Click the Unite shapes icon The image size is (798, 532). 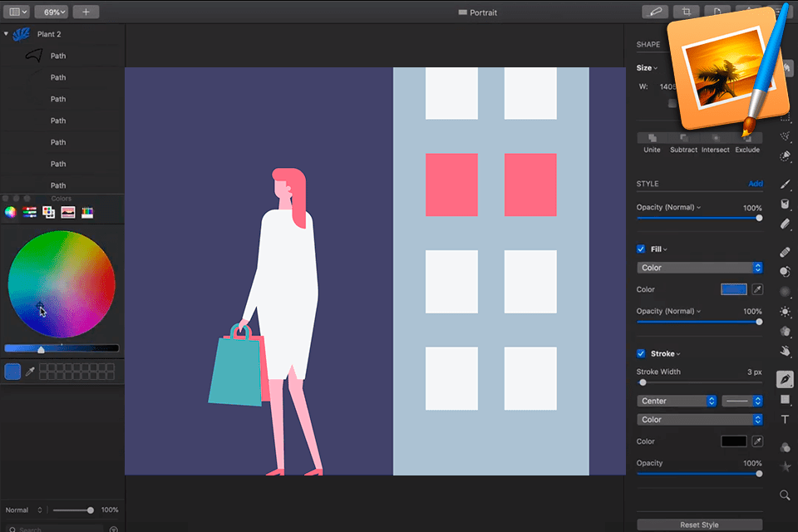652,138
